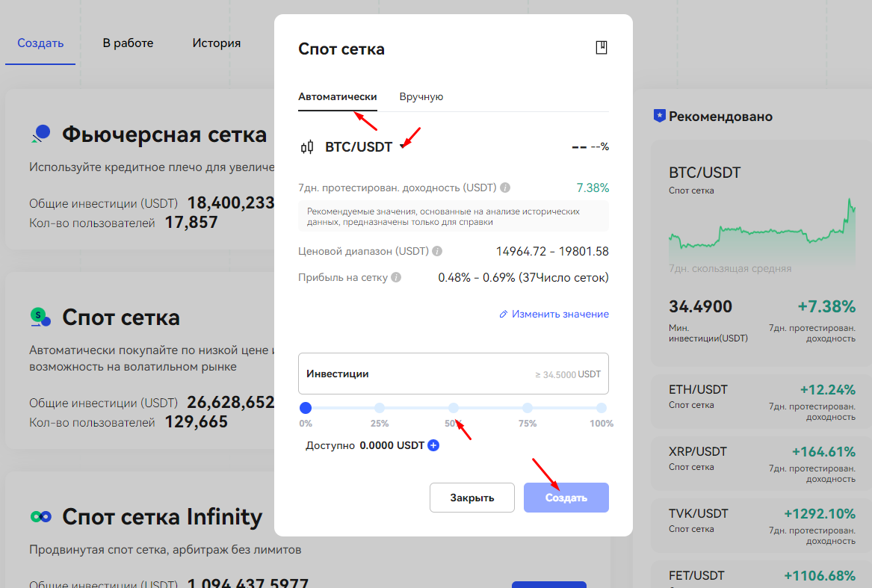Click the Спот сетка Infinity logo icon
The height and width of the screenshot is (588, 872).
40,517
